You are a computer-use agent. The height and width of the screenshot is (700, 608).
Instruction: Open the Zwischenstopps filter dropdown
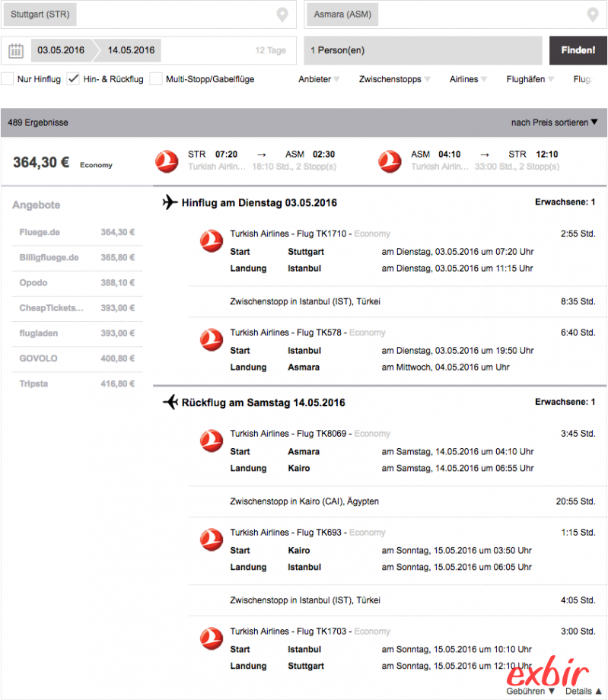[395, 79]
